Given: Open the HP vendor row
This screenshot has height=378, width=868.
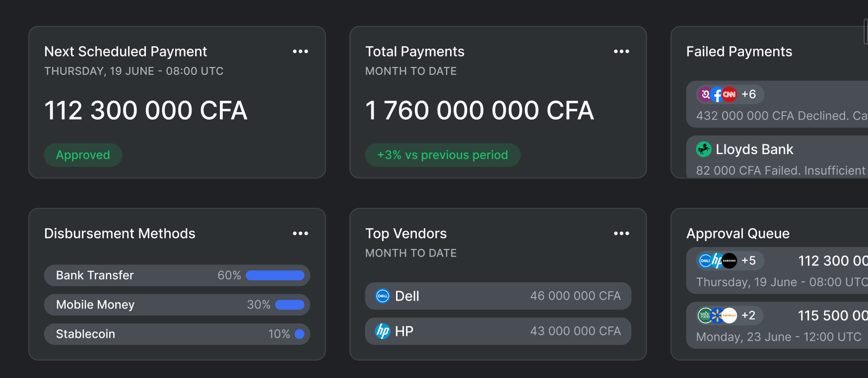Looking at the screenshot, I should pos(498,331).
